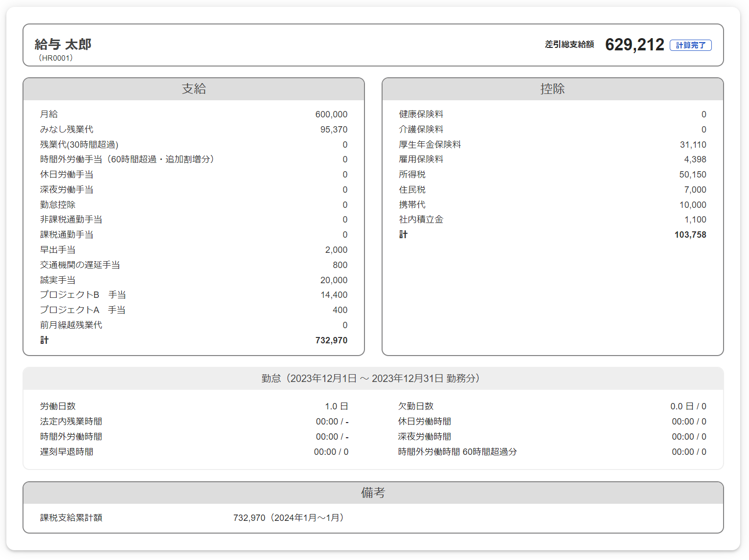Click the 非課税通勤手当 label
The height and width of the screenshot is (560, 749).
click(x=71, y=220)
